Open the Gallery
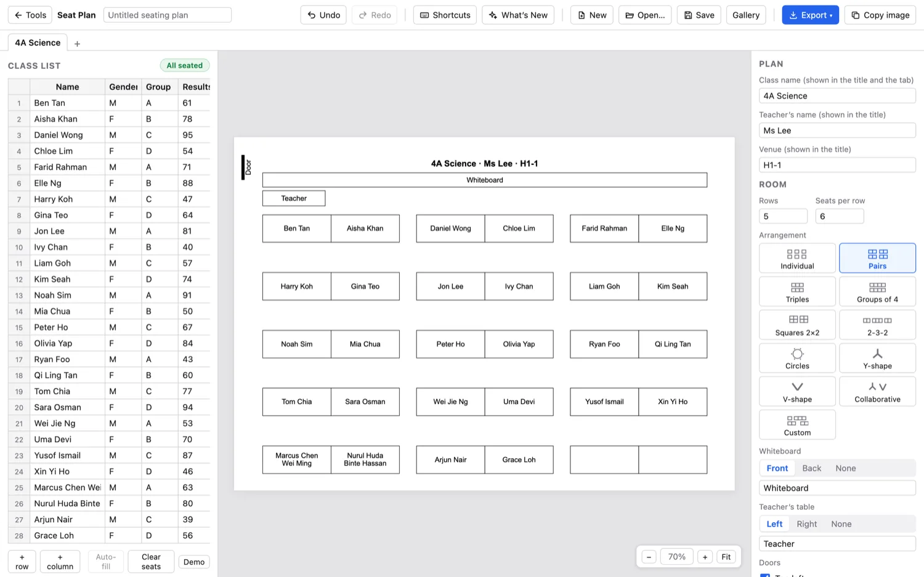This screenshot has width=924, height=577. pyautogui.click(x=746, y=15)
